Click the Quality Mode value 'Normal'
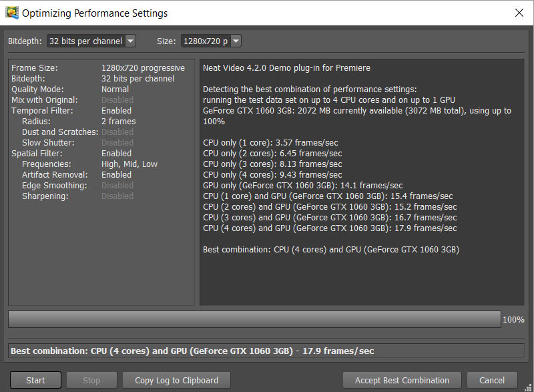 click(115, 89)
